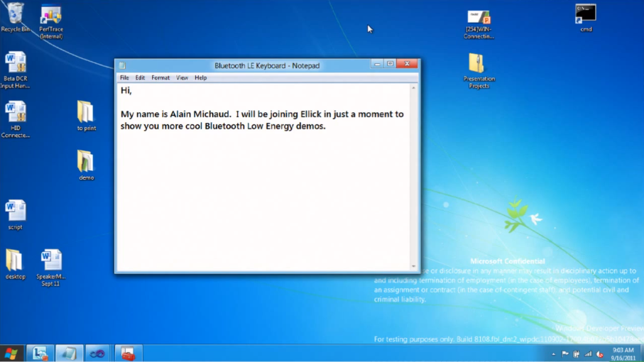Select the cmd shortcut icon
The image size is (644, 362).
tap(586, 18)
